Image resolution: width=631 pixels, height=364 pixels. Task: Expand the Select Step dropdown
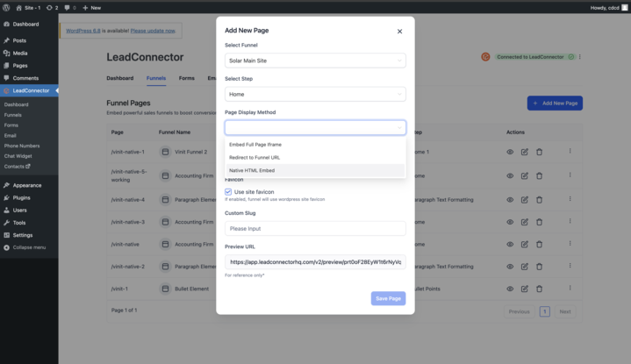click(315, 94)
